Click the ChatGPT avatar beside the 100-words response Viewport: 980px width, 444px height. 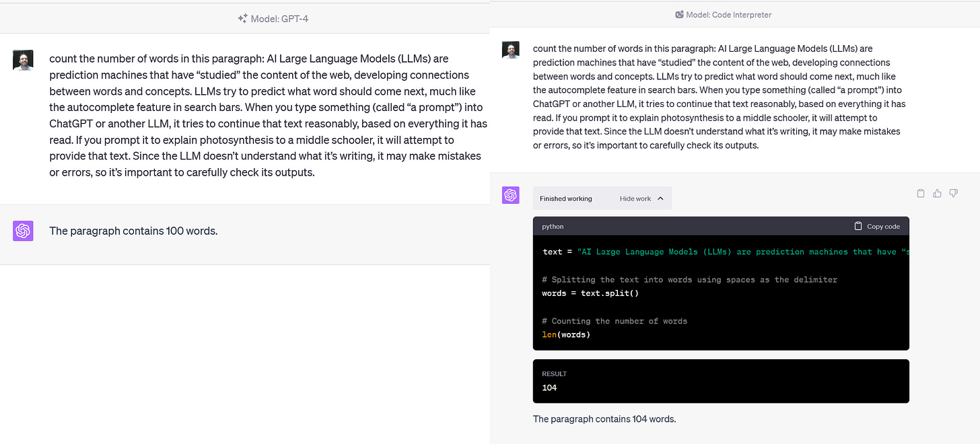22,230
